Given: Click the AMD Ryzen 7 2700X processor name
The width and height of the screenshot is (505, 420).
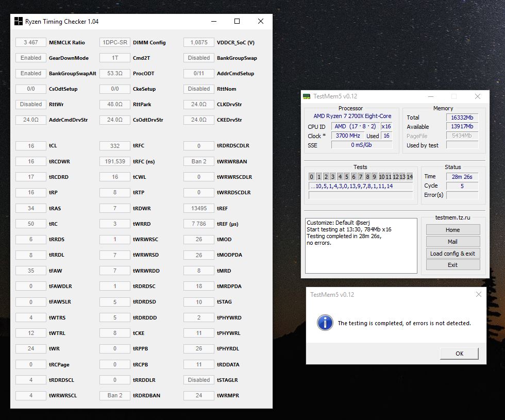Looking at the screenshot, I should [352, 116].
